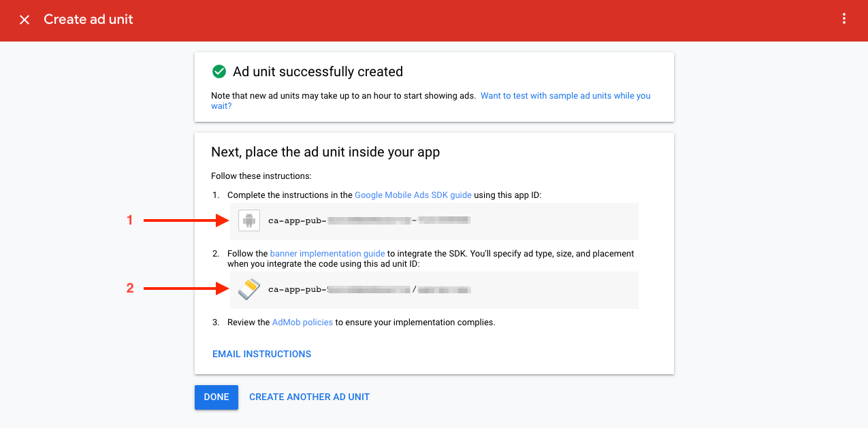
Task: Select the ad unit ID text containing a slash
Action: [370, 289]
